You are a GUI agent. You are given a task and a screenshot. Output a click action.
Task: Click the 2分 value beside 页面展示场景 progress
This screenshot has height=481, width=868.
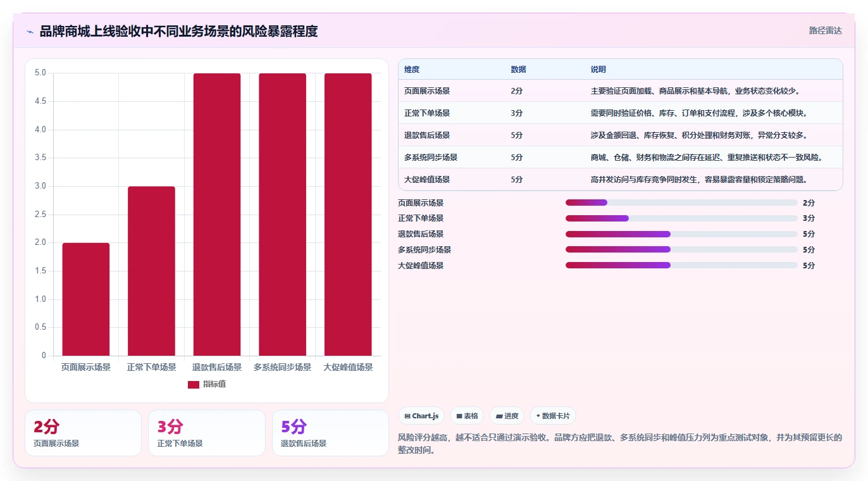[x=809, y=203]
